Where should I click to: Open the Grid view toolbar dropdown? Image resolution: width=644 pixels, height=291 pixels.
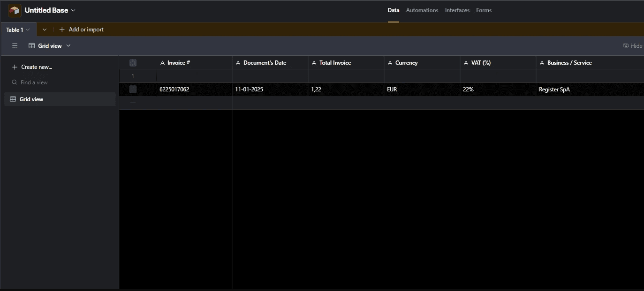[x=50, y=46]
